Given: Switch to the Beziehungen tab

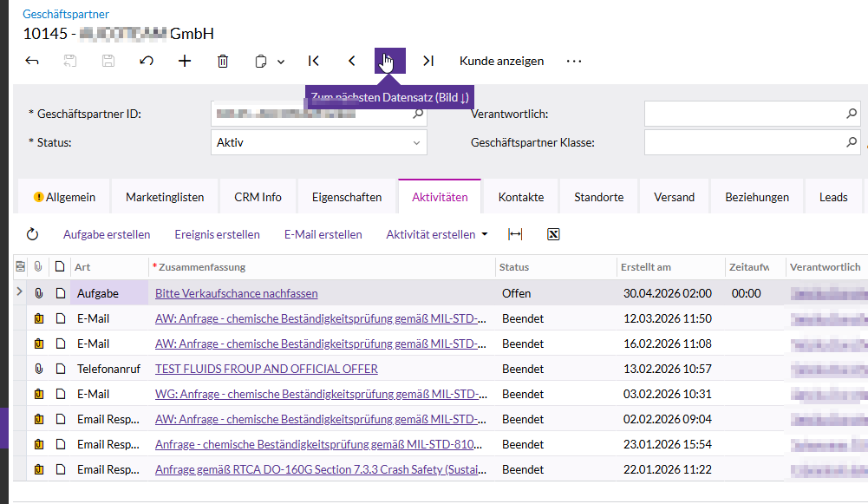Looking at the screenshot, I should pos(757,197).
